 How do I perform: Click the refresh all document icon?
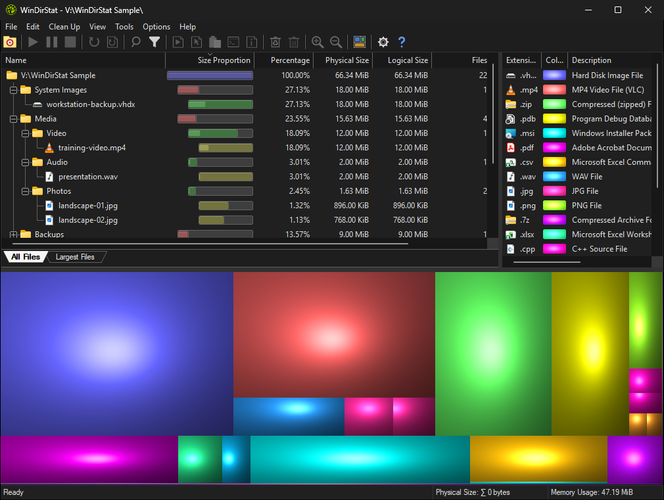coord(112,42)
